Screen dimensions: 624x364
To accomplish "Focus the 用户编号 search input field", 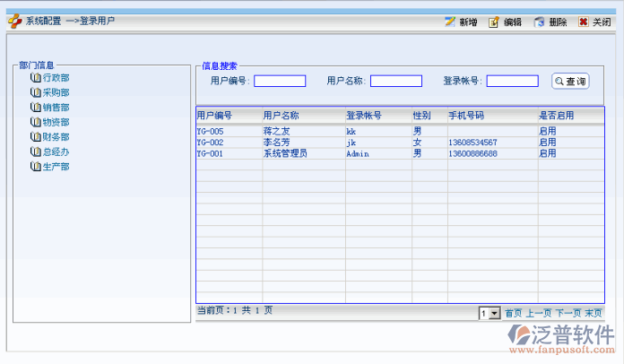I will click(280, 81).
